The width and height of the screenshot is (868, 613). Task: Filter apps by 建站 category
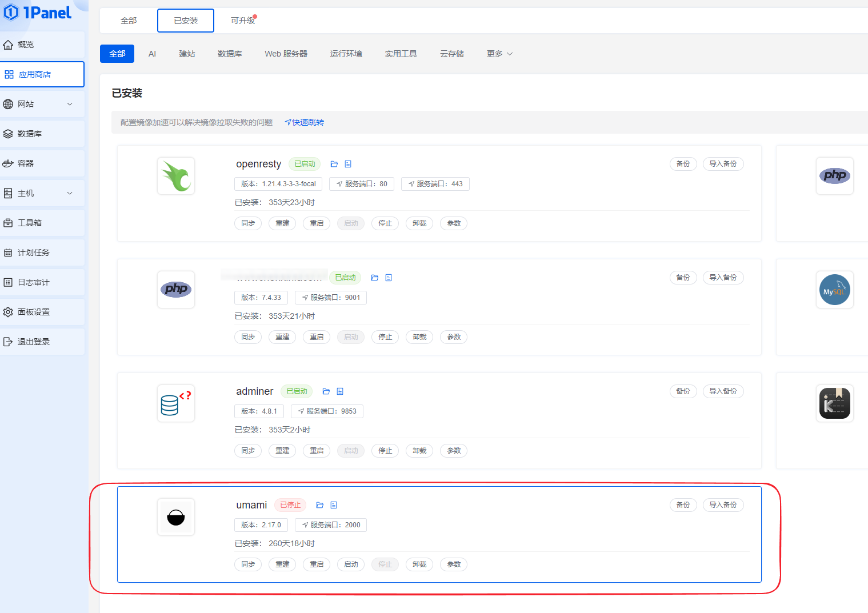point(187,54)
